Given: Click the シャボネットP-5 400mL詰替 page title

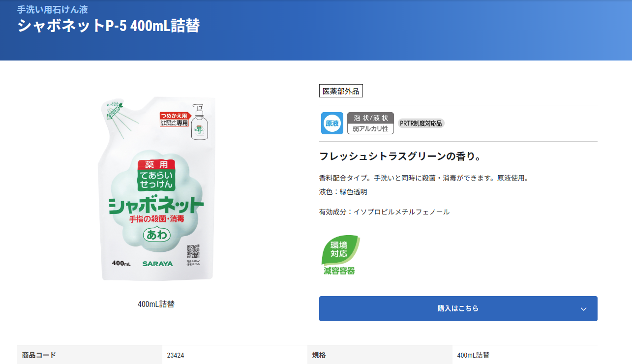Looking at the screenshot, I should pyautogui.click(x=109, y=26).
